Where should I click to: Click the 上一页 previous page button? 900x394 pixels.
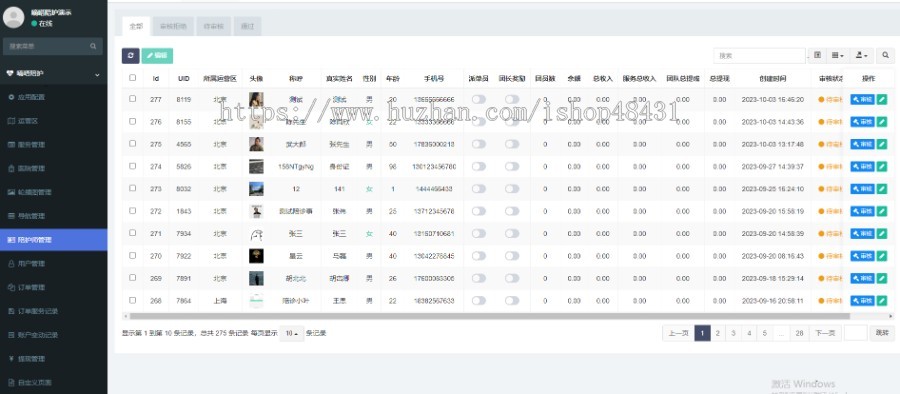(x=678, y=333)
